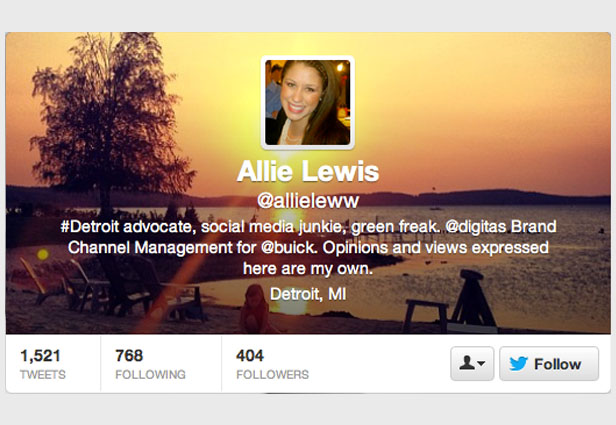Select the FOLLOWING stat label
Screen dimensions: 616x425
tap(150, 375)
